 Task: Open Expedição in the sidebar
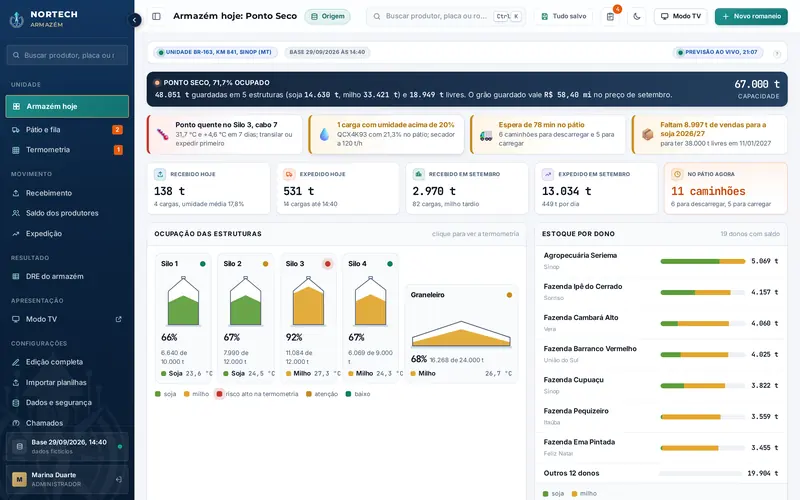tap(67, 234)
